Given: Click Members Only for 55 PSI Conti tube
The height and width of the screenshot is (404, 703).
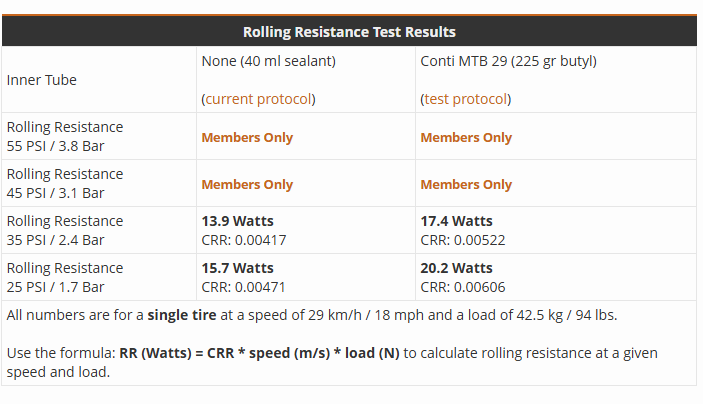Looking at the screenshot, I should pos(466,137).
